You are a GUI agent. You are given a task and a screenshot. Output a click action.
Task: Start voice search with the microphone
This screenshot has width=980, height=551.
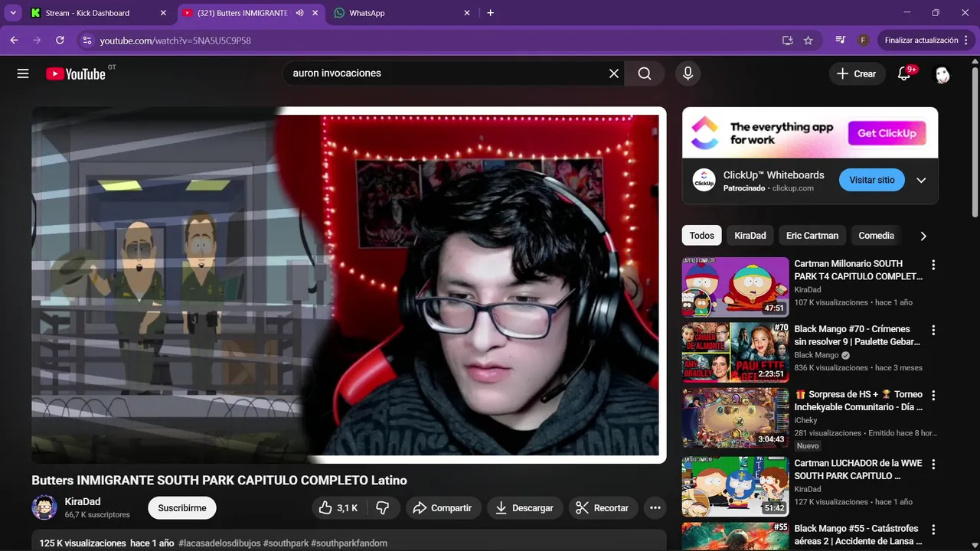(688, 73)
